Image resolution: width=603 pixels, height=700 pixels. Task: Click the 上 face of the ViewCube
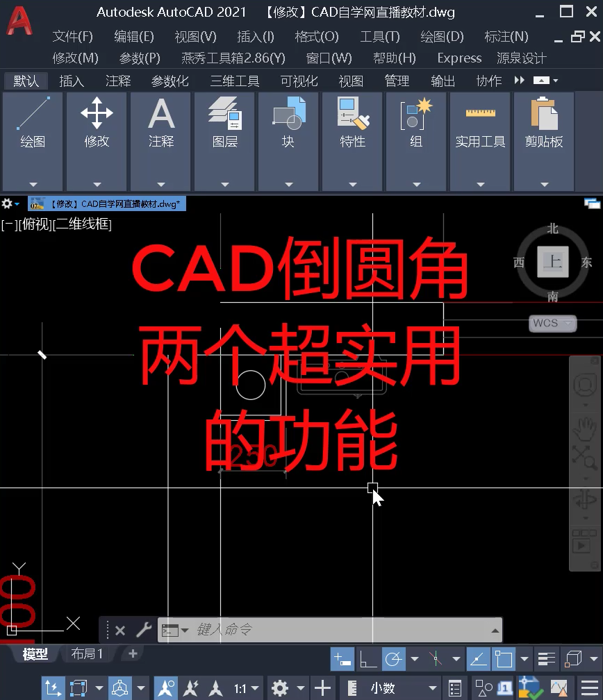click(x=553, y=262)
